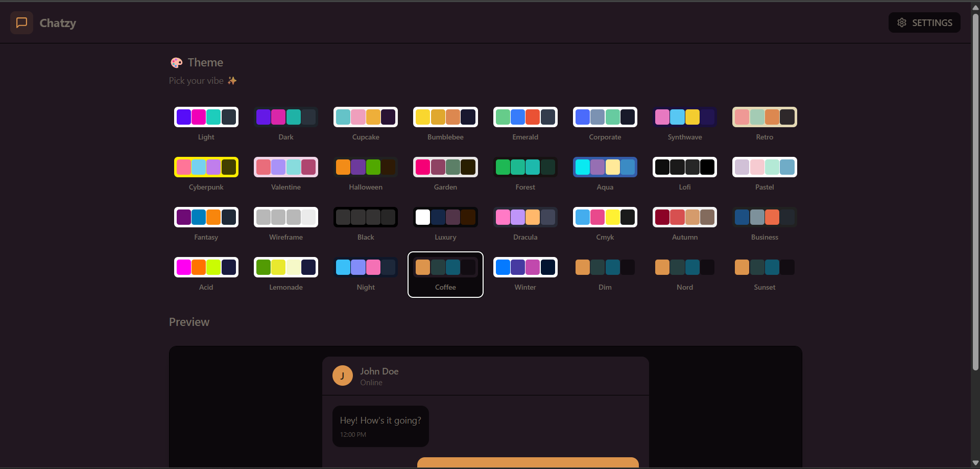Screen dimensions: 980x469
Task: Click the selected Coffee theme
Action: pos(445,274)
